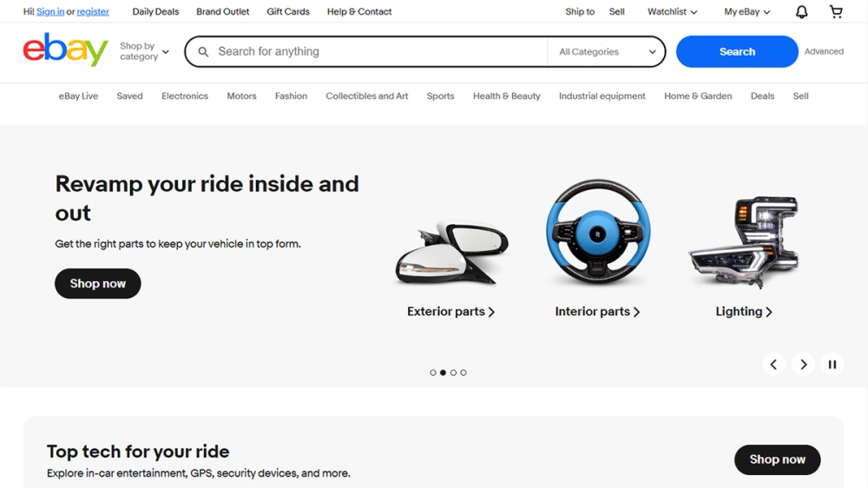Expand the Watchlist dropdown

point(672,11)
